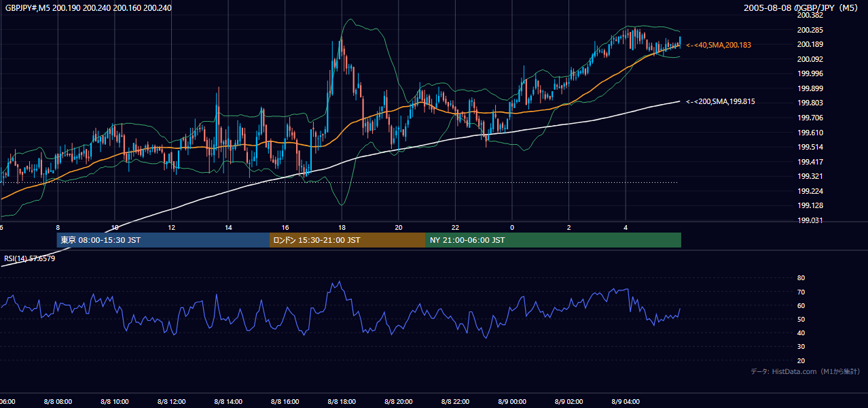
Task: Click the 8/8 14:00 time axis label
Action: [x=228, y=402]
